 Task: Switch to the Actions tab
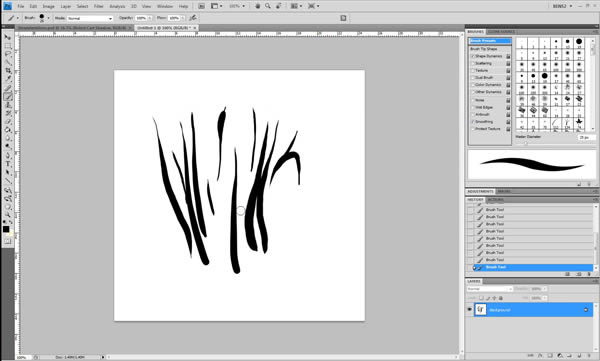[x=495, y=200]
